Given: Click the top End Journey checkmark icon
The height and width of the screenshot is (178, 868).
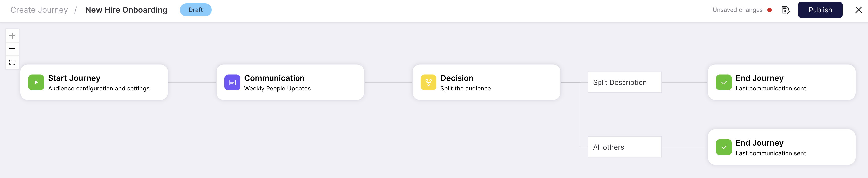Looking at the screenshot, I should [x=723, y=82].
